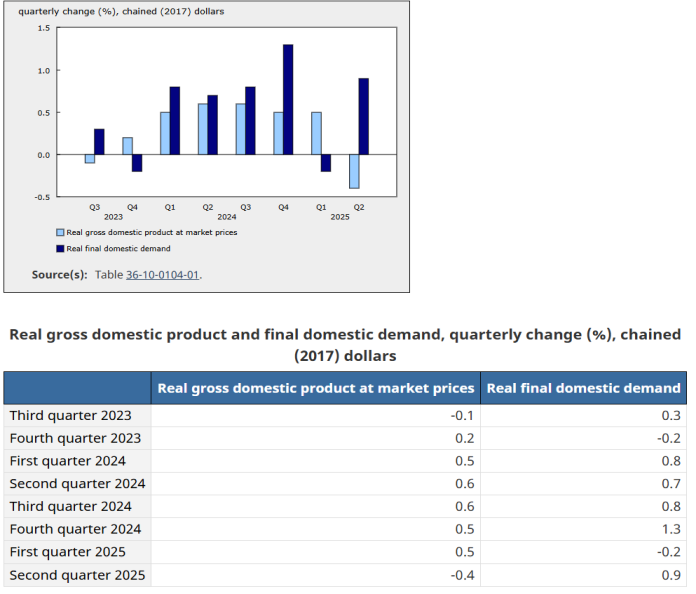The image size is (696, 594).
Task: Click the light blue negative bar for Q2 2025
Action: [354, 171]
